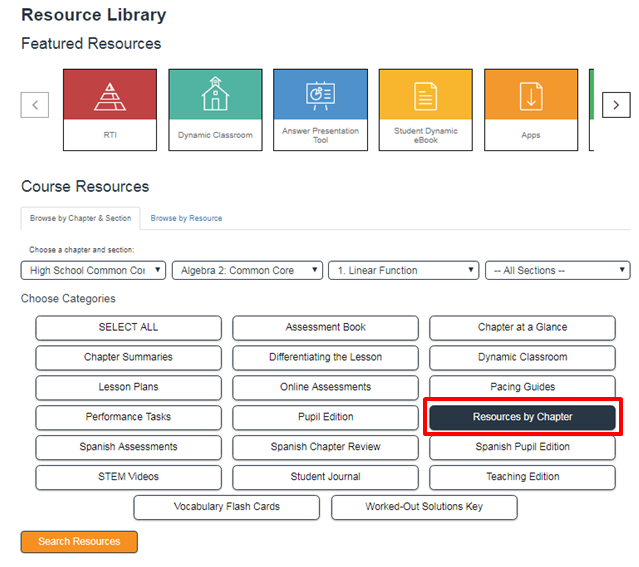
Task: Select the Worked-Out Solutions Key category
Action: pyautogui.click(x=424, y=507)
